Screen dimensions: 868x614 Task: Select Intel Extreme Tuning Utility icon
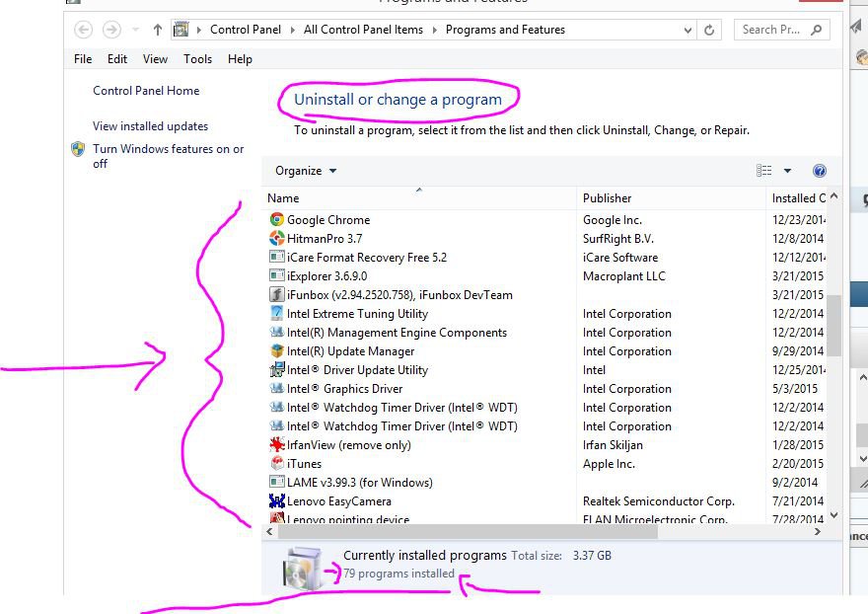[x=277, y=313]
